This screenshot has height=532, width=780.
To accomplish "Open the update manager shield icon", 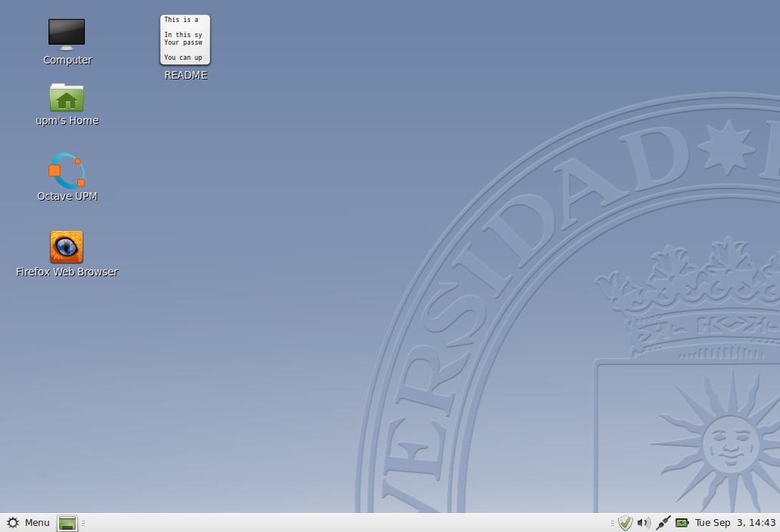I will 625,523.
